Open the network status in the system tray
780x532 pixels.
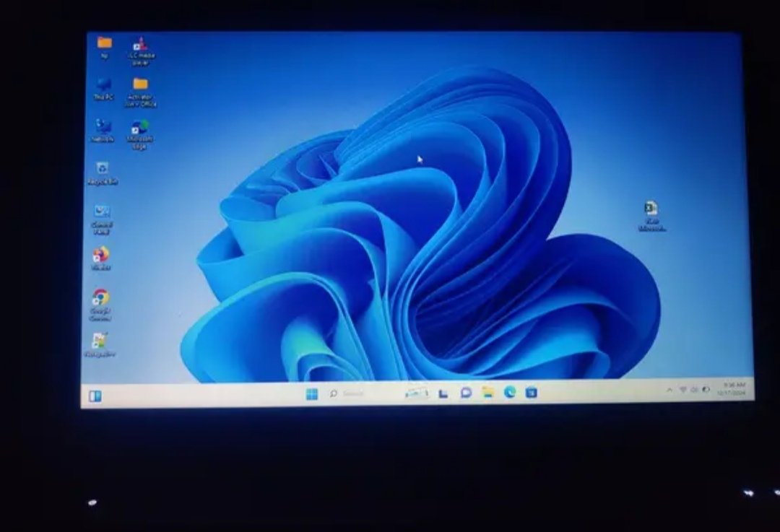tap(683, 391)
